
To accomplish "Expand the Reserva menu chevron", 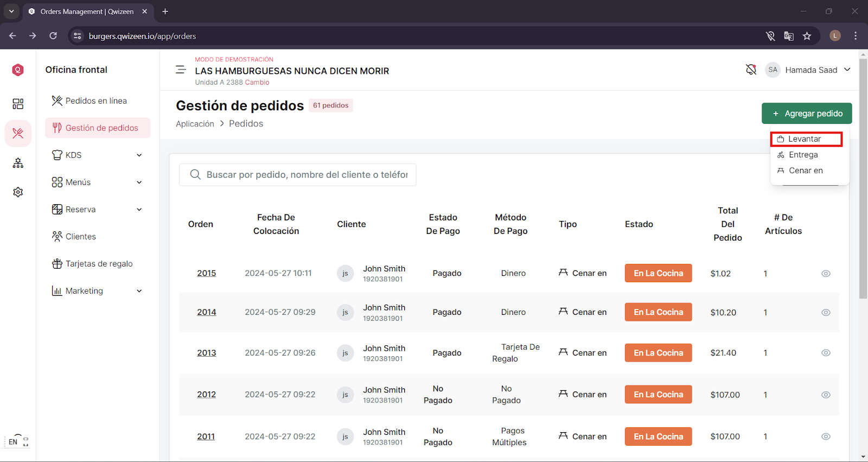I will pyautogui.click(x=139, y=210).
